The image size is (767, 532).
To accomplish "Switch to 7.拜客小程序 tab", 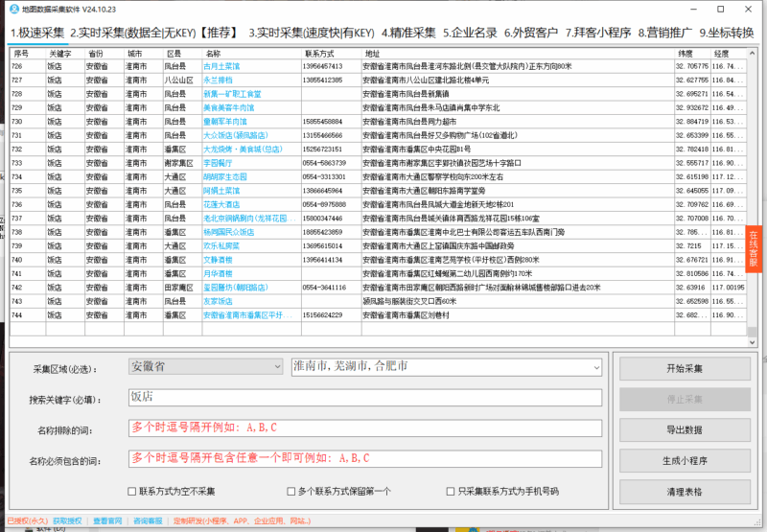I will click(x=598, y=33).
